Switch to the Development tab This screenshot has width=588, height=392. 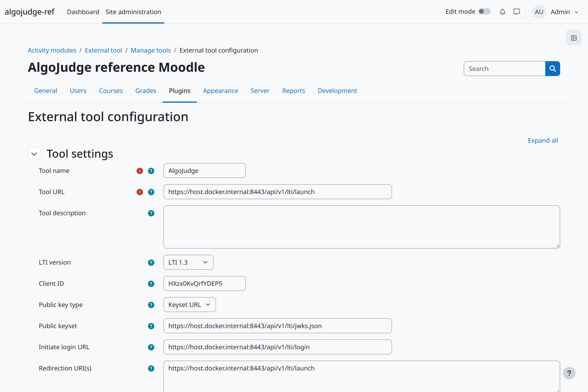[337, 91]
